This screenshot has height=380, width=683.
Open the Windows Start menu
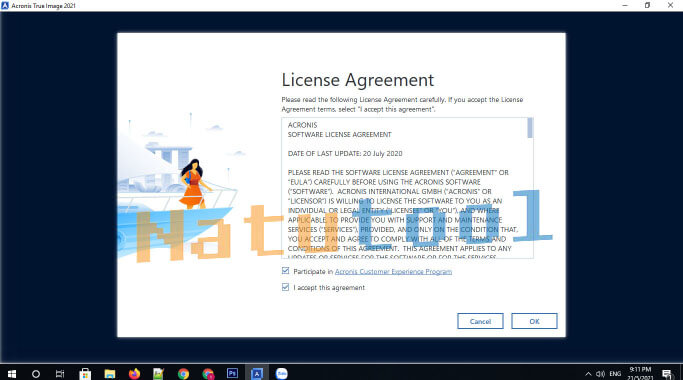[x=12, y=373]
